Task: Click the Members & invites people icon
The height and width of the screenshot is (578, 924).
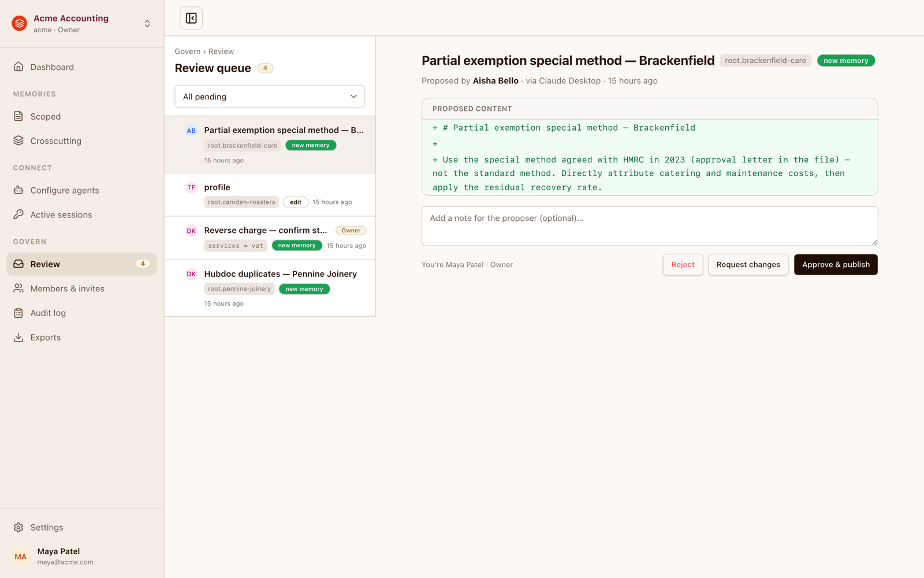Action: coord(18,288)
